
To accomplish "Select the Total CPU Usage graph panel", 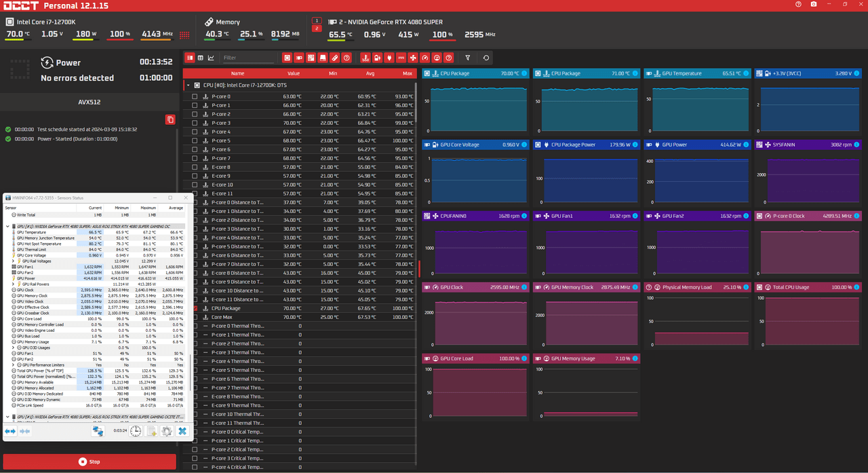I will click(808, 315).
